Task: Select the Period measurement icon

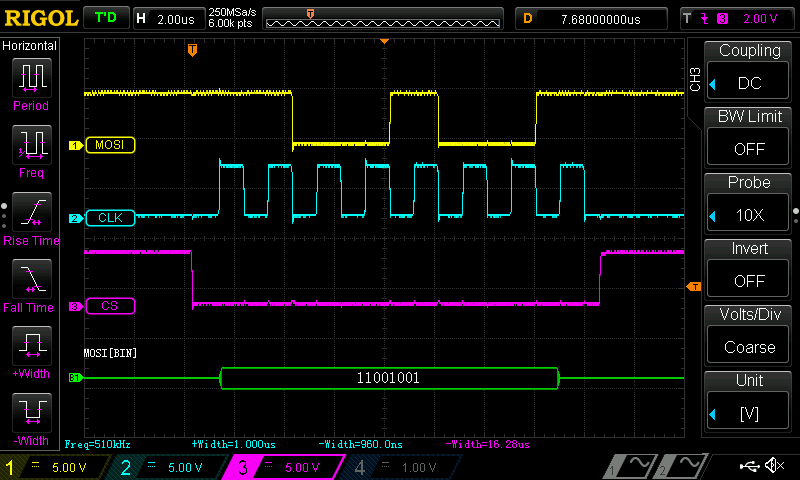Action: (32, 78)
